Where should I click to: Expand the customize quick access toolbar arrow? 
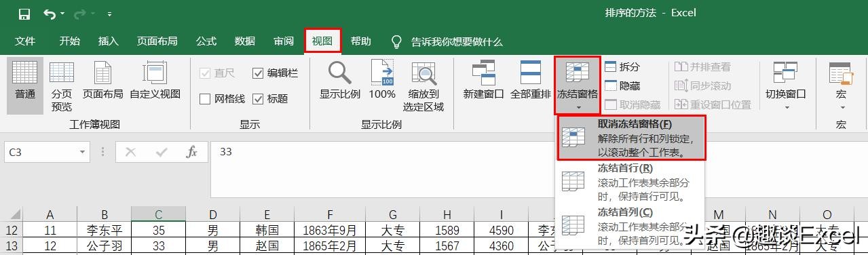click(109, 14)
